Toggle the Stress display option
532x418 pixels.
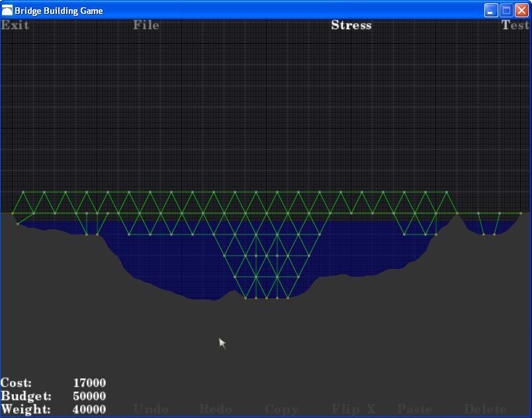point(351,25)
